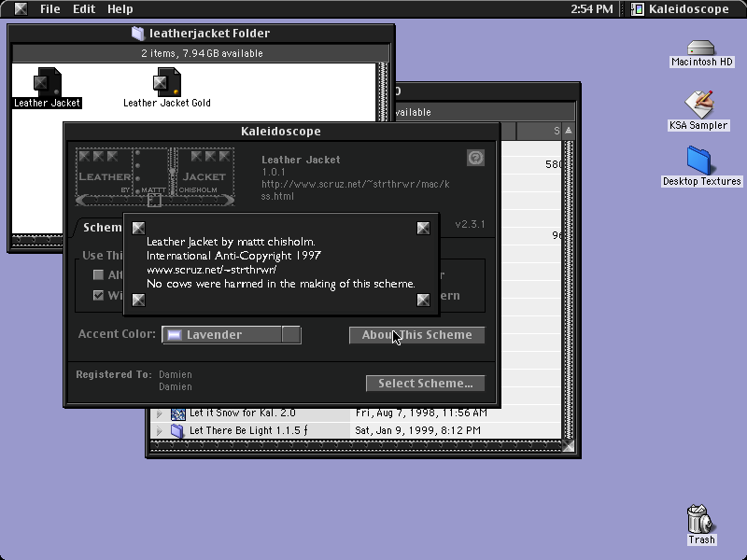Open the Kaleidoscope application menu in the menu bar
This screenshot has height=560, width=747.
coord(680,9)
